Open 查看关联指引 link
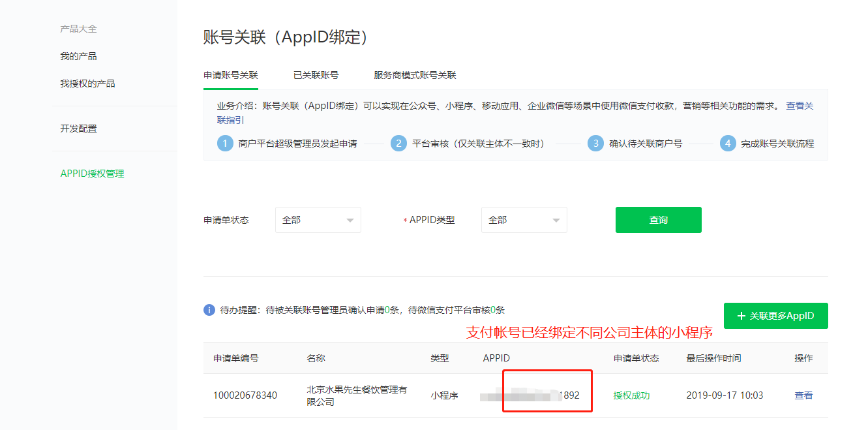 (x=800, y=106)
